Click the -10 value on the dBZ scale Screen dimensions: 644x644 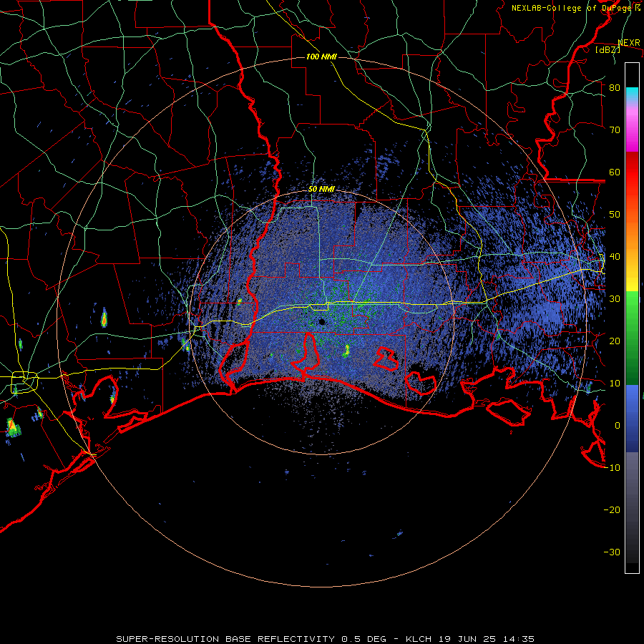pos(612,468)
